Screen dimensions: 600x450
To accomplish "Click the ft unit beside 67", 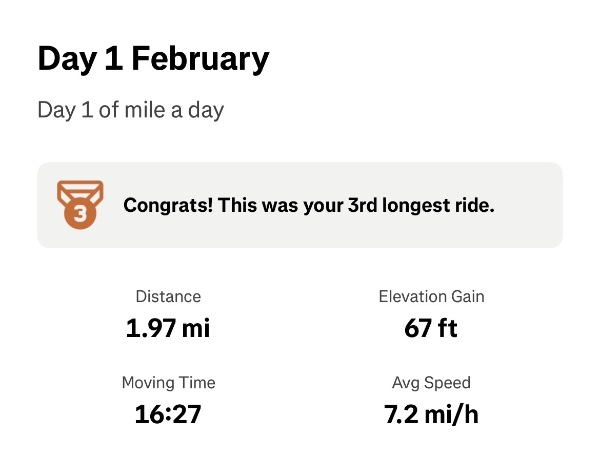I will tap(447, 327).
